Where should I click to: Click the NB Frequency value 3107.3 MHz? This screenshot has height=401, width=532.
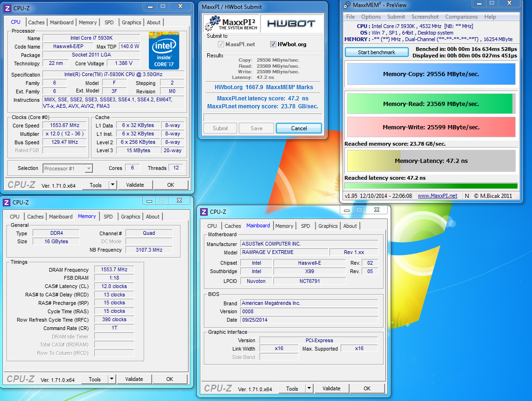tap(149, 250)
